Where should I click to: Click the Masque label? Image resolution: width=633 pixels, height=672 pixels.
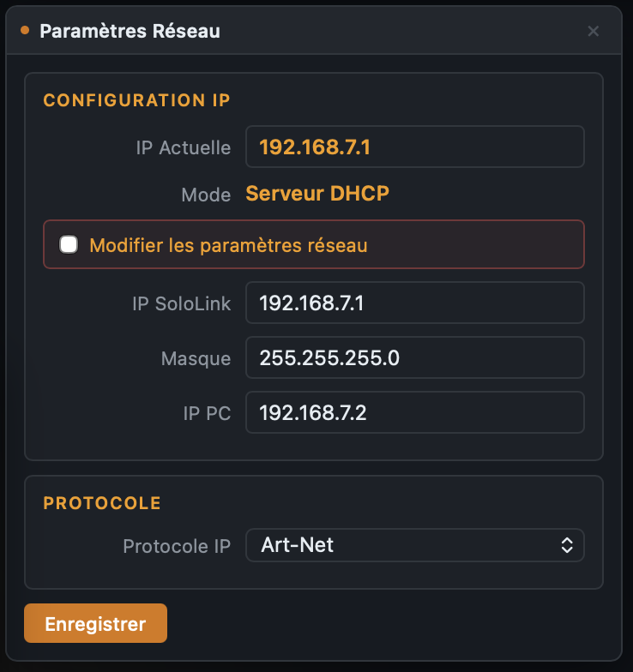pos(196,358)
